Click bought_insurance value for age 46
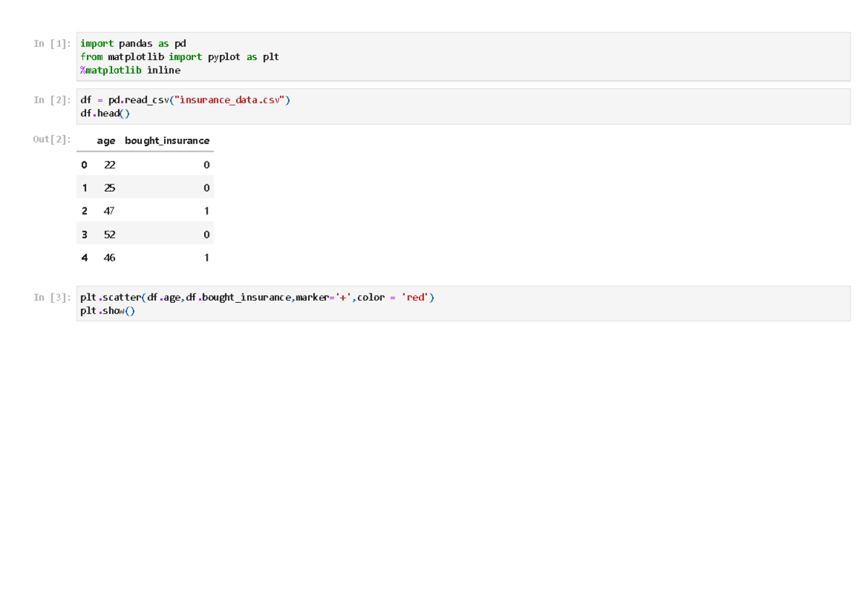The width and height of the screenshot is (868, 613). 207,257
